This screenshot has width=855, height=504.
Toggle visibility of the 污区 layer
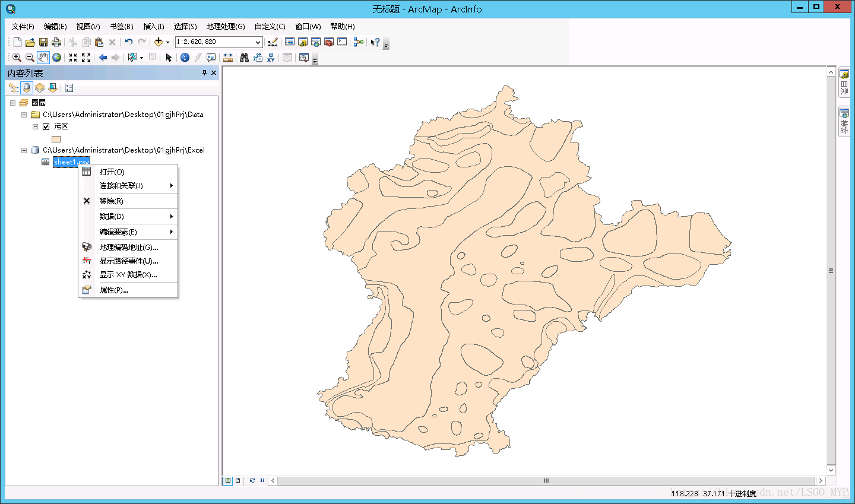click(x=46, y=126)
